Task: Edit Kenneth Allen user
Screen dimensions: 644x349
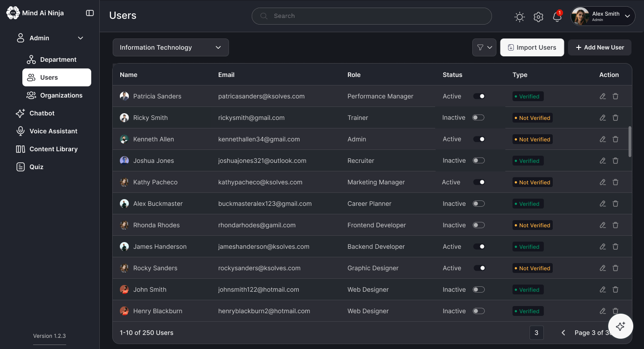Action: click(603, 139)
